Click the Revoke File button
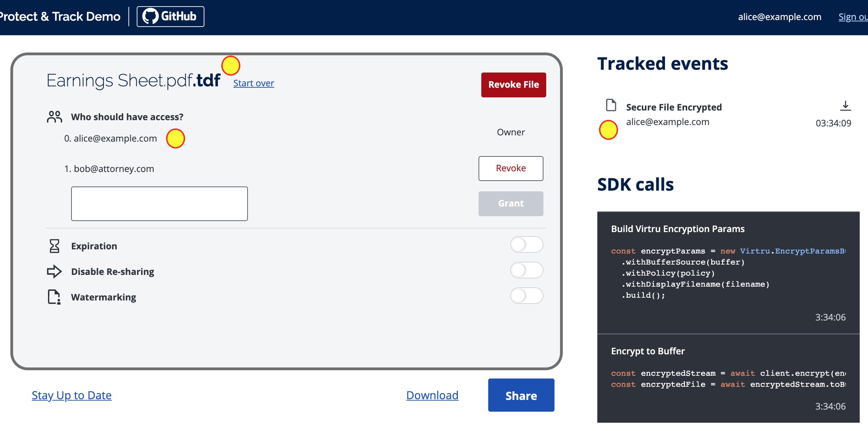 (x=513, y=85)
